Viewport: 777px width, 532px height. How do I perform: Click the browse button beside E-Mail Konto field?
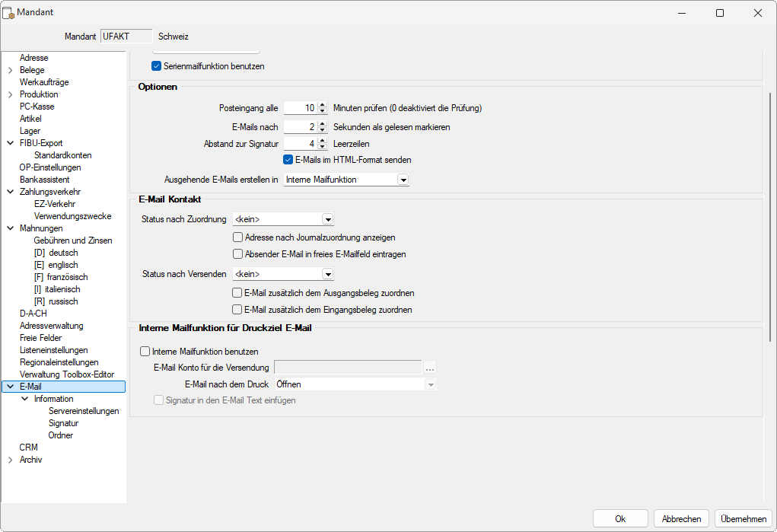click(x=430, y=368)
